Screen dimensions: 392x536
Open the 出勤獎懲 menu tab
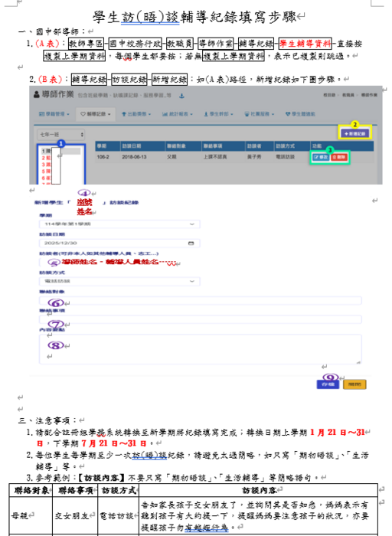coord(136,114)
